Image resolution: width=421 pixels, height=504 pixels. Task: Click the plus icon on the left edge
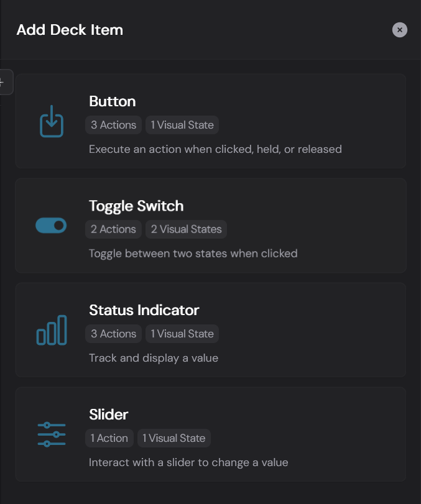pos(2,81)
